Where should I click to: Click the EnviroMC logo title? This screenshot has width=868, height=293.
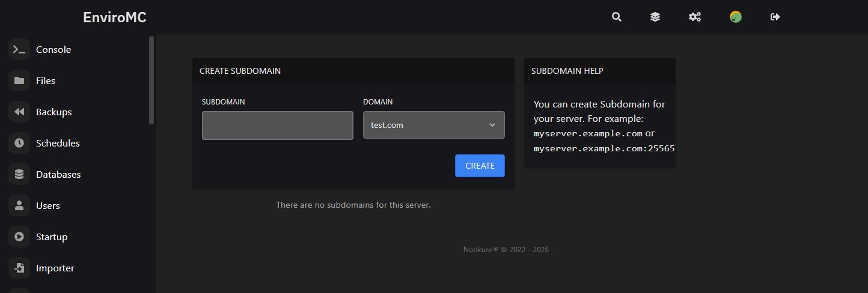(115, 17)
